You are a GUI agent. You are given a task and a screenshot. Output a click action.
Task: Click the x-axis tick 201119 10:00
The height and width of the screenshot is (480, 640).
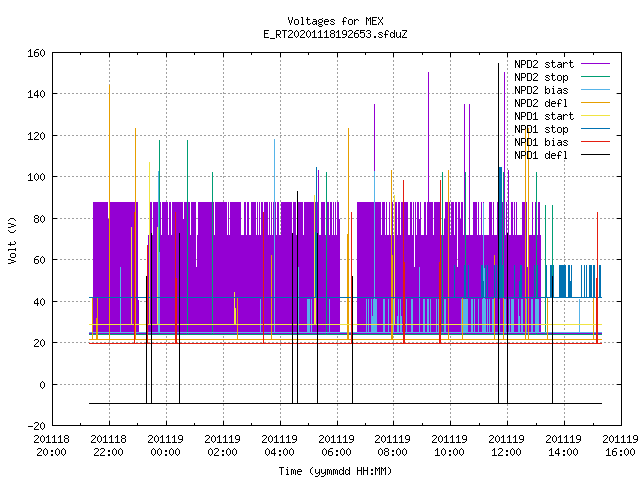449,446
